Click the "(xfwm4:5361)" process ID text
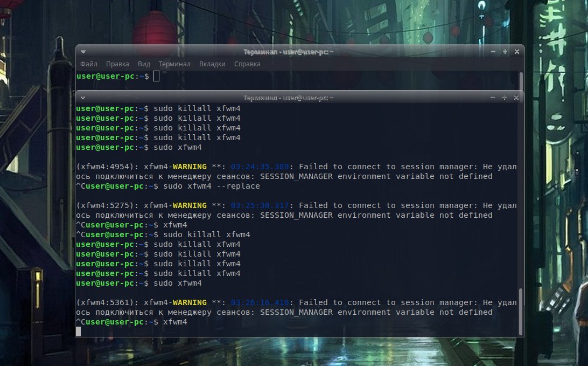This screenshot has width=588, height=366. coord(105,302)
